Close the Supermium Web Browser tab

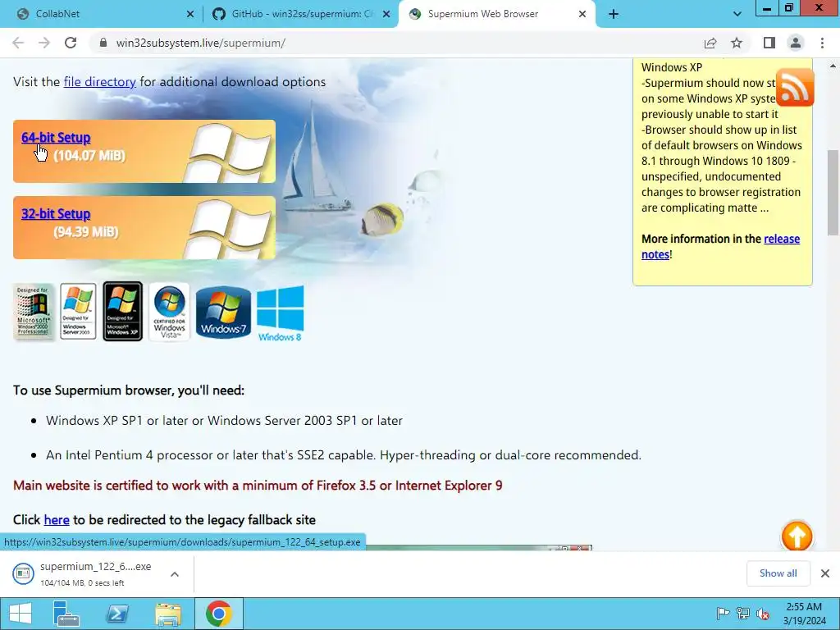click(x=582, y=15)
